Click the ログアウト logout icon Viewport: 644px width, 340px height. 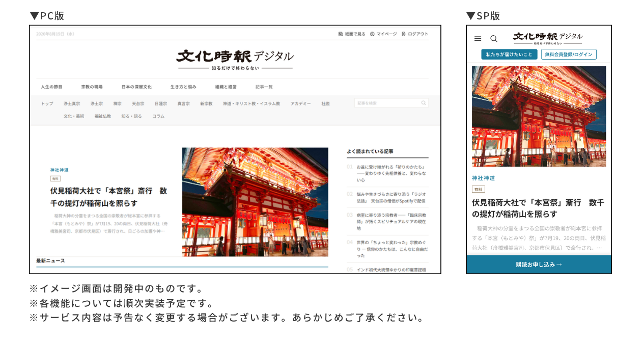tap(404, 34)
